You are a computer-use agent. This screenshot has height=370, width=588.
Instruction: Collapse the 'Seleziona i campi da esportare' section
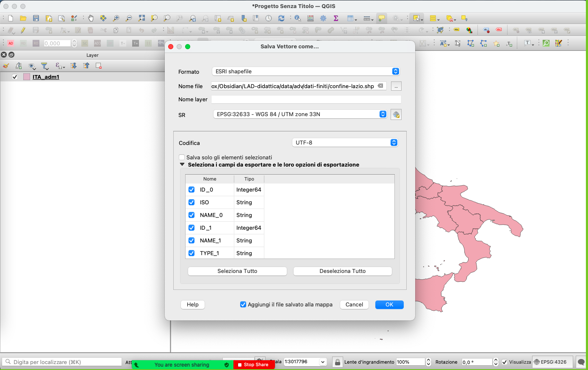click(x=182, y=164)
